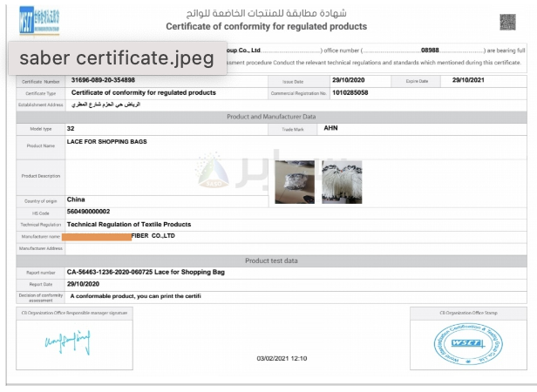The image size is (537, 392).
Task: Click the expire date 29/10/2021
Action: coord(468,80)
